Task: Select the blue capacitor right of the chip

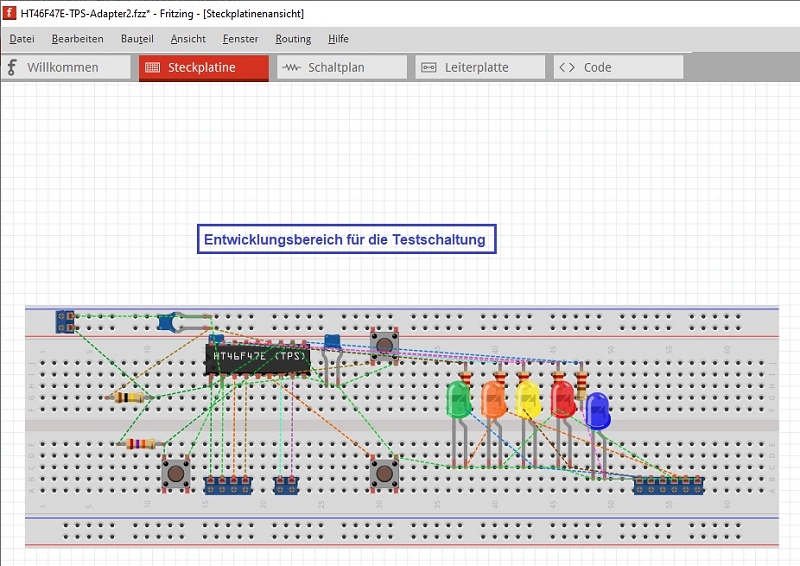Action: click(332, 341)
